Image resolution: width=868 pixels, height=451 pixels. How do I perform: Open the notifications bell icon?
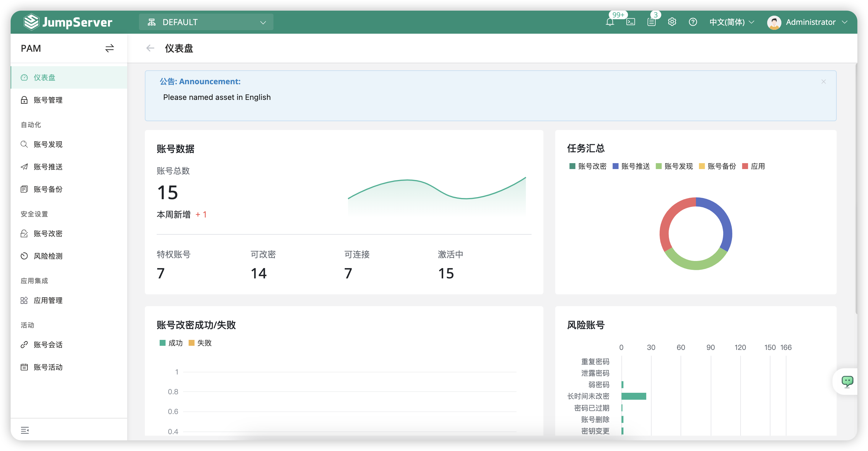click(x=610, y=22)
